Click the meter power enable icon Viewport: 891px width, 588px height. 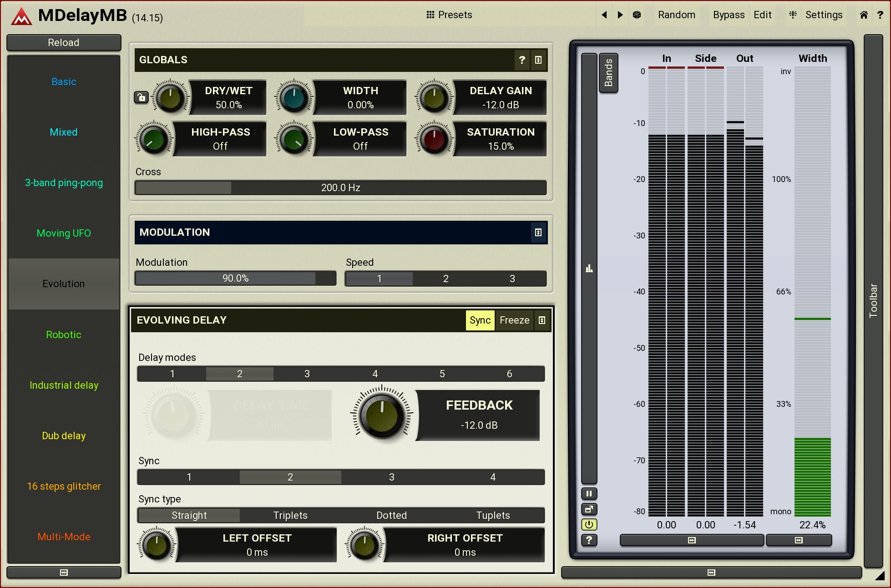tap(589, 524)
